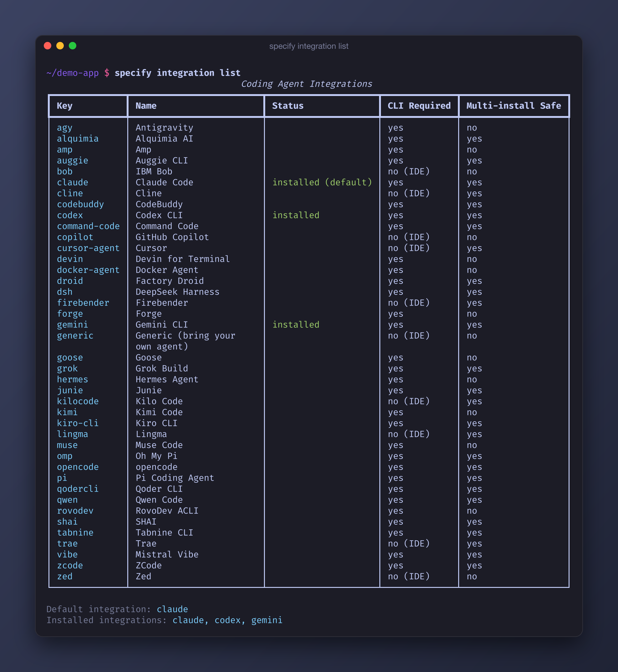Click 'no (IDE)' in the zed row
The width and height of the screenshot is (618, 672).
409,576
